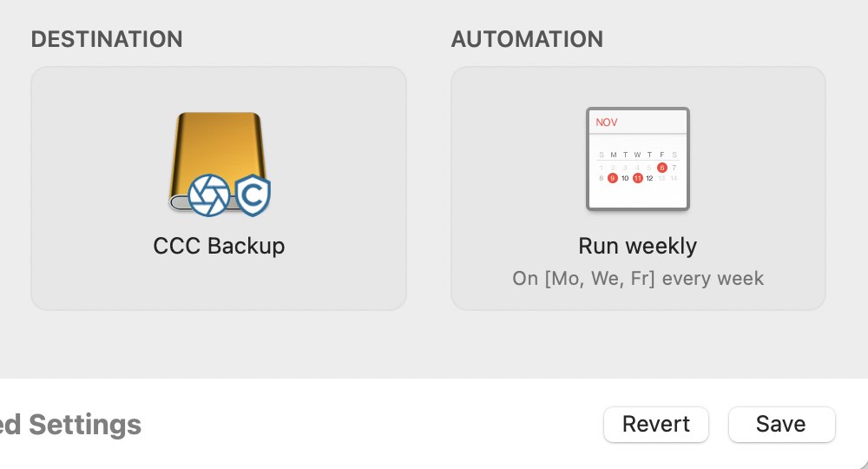
Task: Select the CCC Backup destination label
Action: [x=219, y=246]
